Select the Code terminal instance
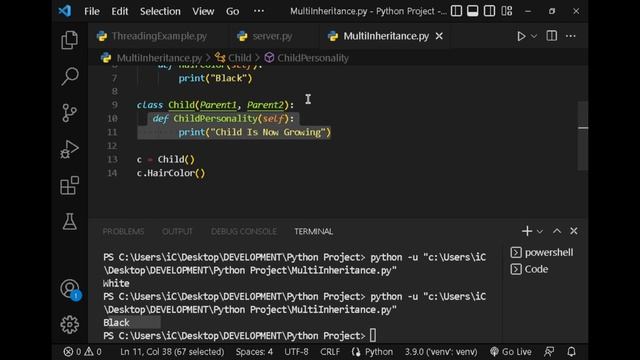Screen dimensions: 640x360 pos(529,269)
